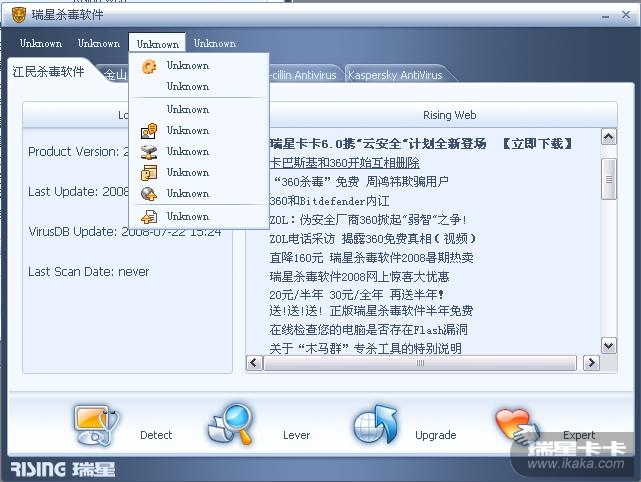Click the 【立即下载】 download link

tap(537, 143)
